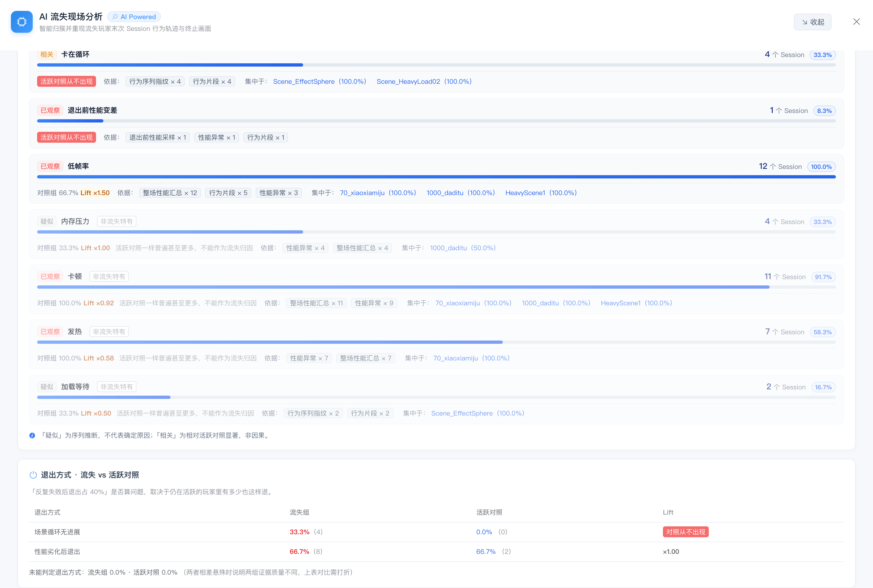Image resolution: width=873 pixels, height=588 pixels.
Task: Click 非流失特有 tag next to 发热
Action: (x=109, y=332)
